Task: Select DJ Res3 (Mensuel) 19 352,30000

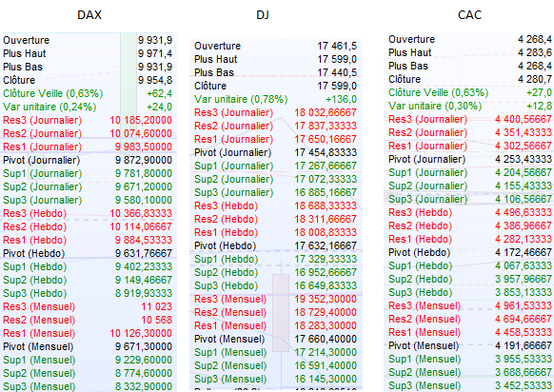Action: [276, 299]
